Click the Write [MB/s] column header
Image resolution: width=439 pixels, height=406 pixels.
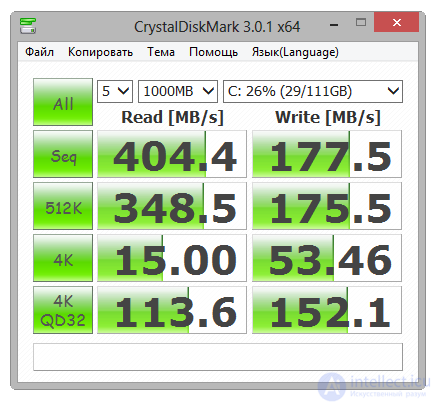coord(328,117)
